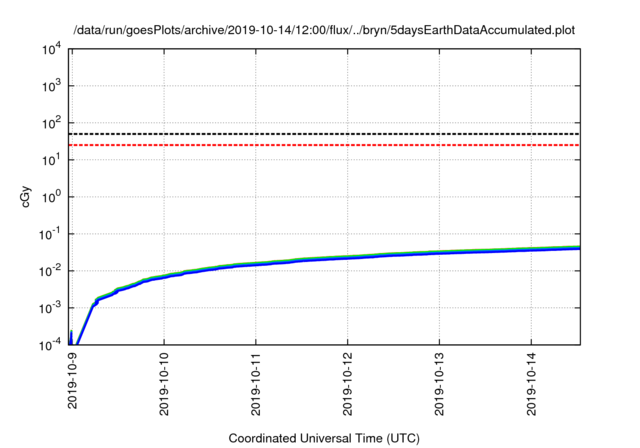The height and width of the screenshot is (448, 640).
Task: Click the 10^-4 y-axis tick label
Action: point(49,345)
